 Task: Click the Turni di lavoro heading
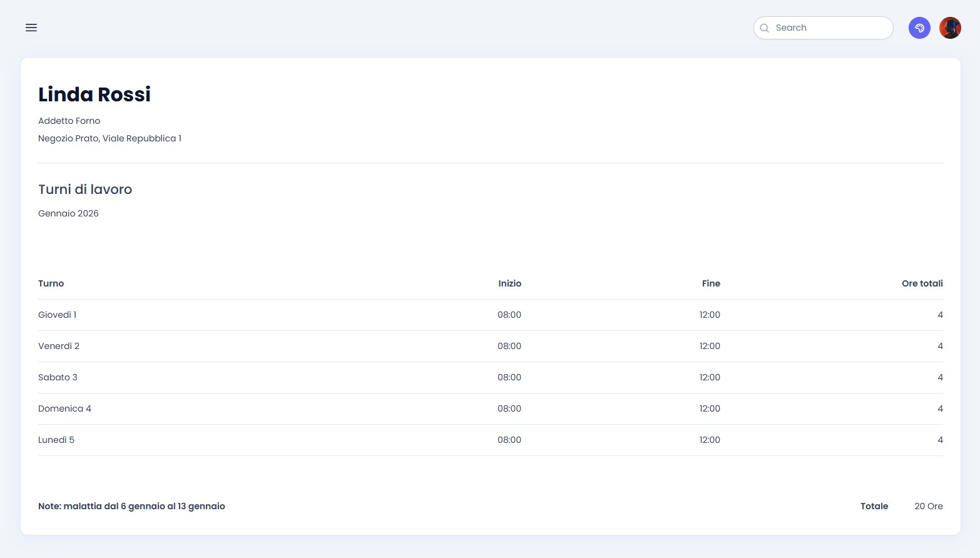pyautogui.click(x=85, y=190)
